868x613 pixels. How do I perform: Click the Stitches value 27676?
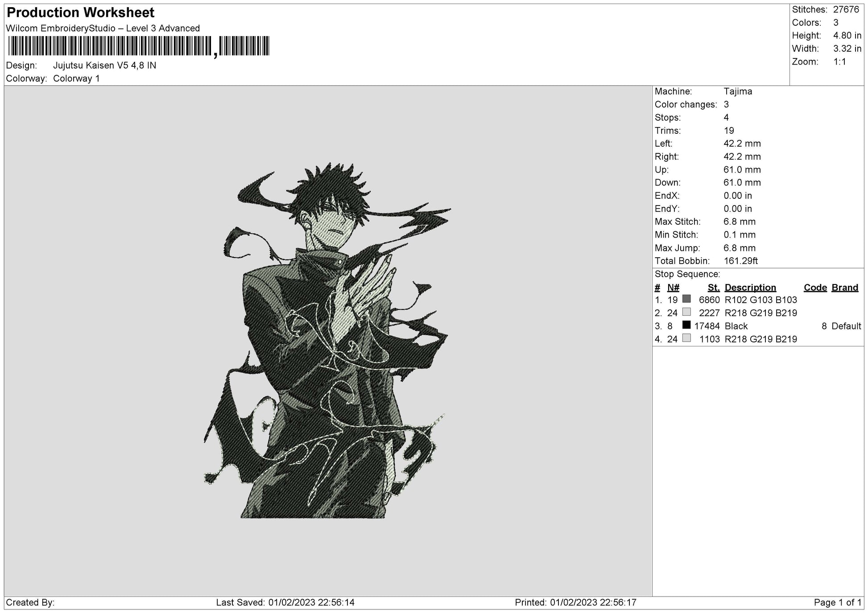(x=846, y=10)
